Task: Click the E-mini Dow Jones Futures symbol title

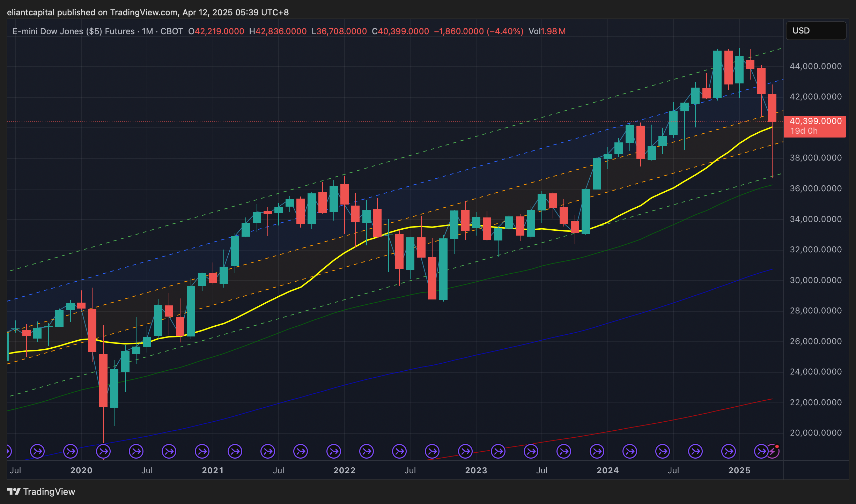Action: 73,31
